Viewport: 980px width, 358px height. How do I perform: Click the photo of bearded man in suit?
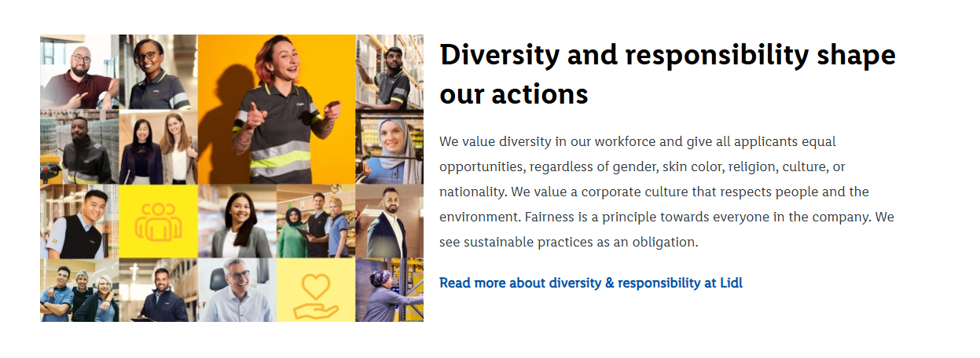pos(389,221)
